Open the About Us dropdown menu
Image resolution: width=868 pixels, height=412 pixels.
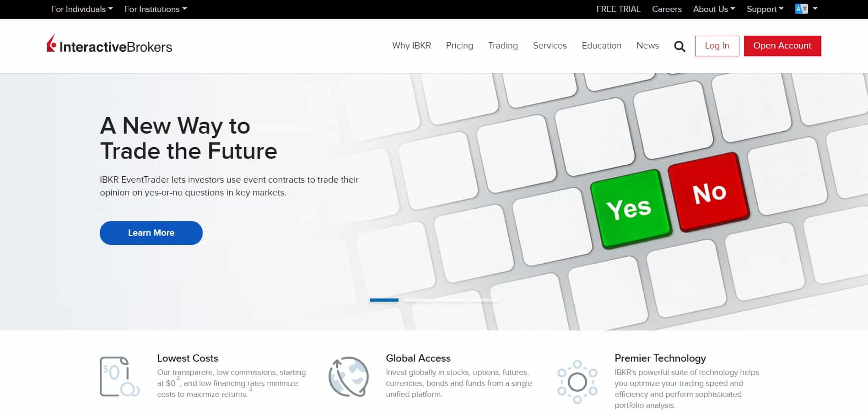click(x=714, y=9)
